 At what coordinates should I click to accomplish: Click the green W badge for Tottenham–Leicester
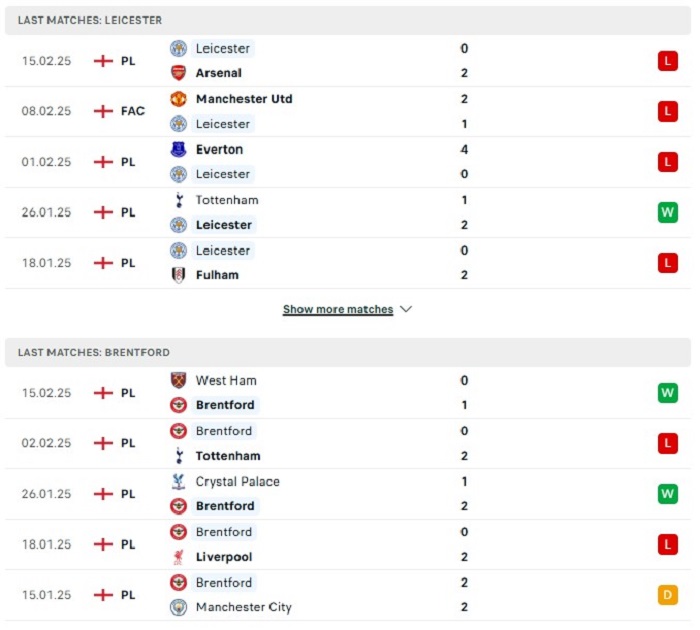coord(667,212)
